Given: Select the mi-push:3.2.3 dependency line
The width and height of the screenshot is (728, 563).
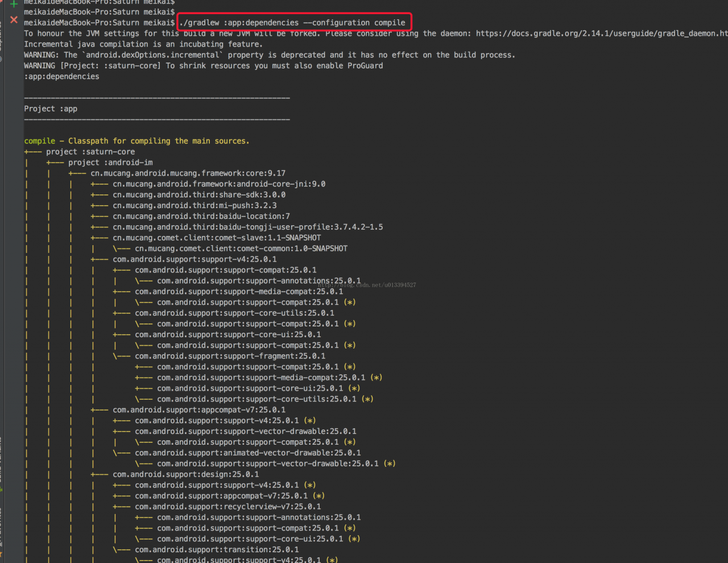Looking at the screenshot, I should pos(195,206).
